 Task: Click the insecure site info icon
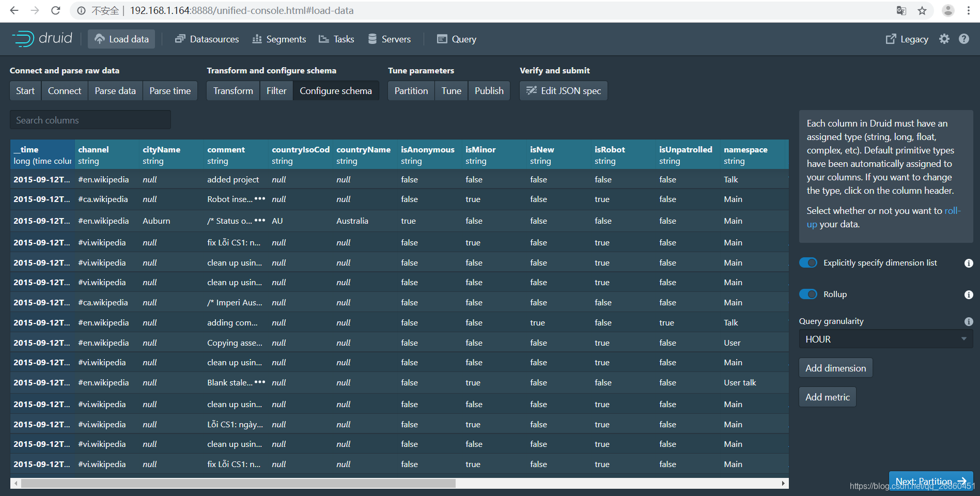click(x=81, y=10)
